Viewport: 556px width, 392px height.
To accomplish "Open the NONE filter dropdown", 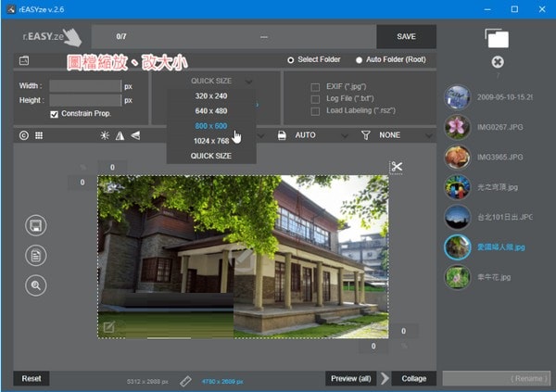I will click(405, 135).
